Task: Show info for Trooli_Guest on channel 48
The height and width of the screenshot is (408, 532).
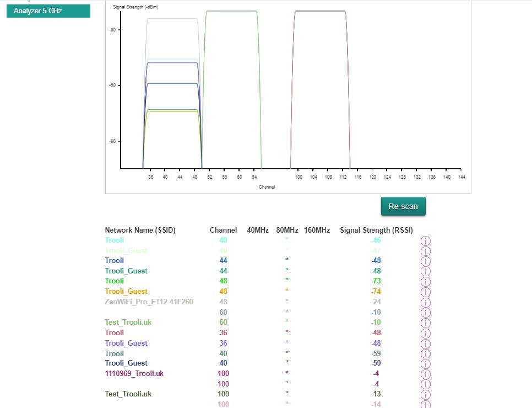Action: [425, 292]
